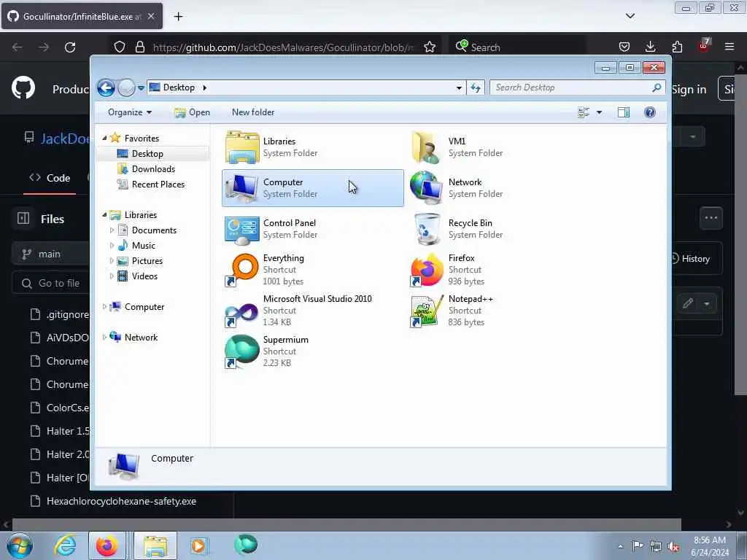The height and width of the screenshot is (560, 747).
Task: Click the Firefox Search box
Action: click(517, 47)
